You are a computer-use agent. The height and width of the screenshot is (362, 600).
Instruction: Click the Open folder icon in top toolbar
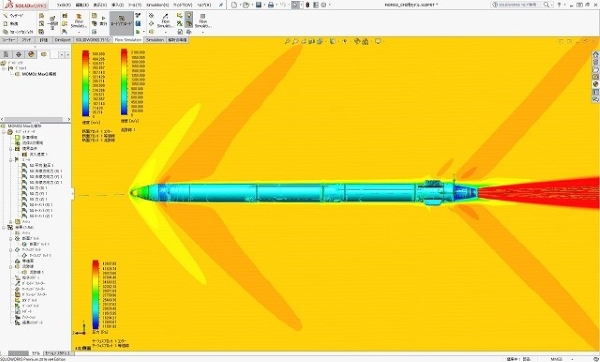[x=246, y=5]
